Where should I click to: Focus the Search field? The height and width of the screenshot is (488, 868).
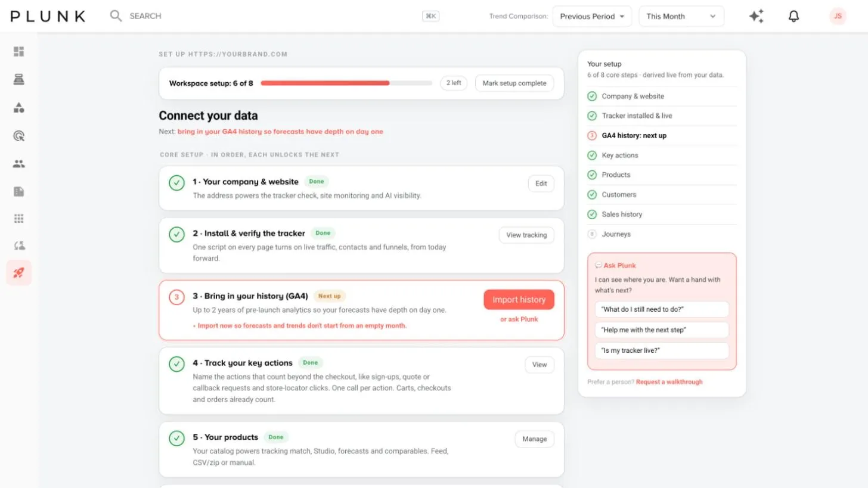[x=274, y=16]
